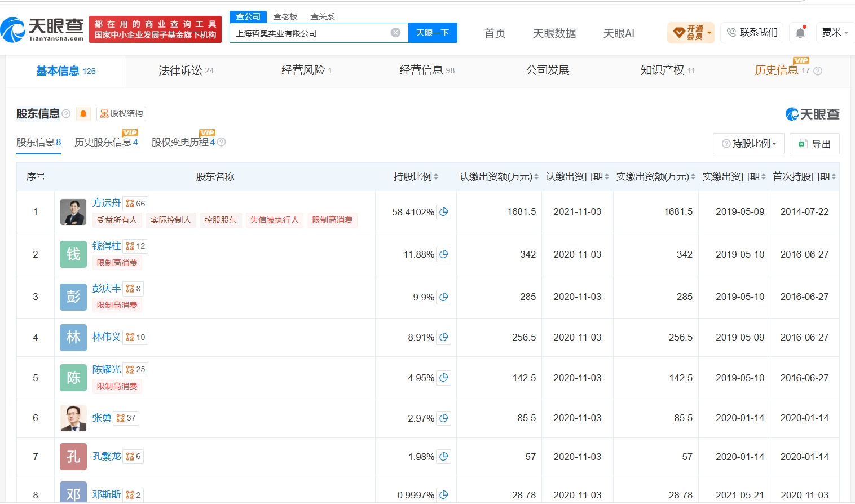
Task: Expand the 持股比例 filter dropdown
Action: pyautogui.click(x=748, y=144)
